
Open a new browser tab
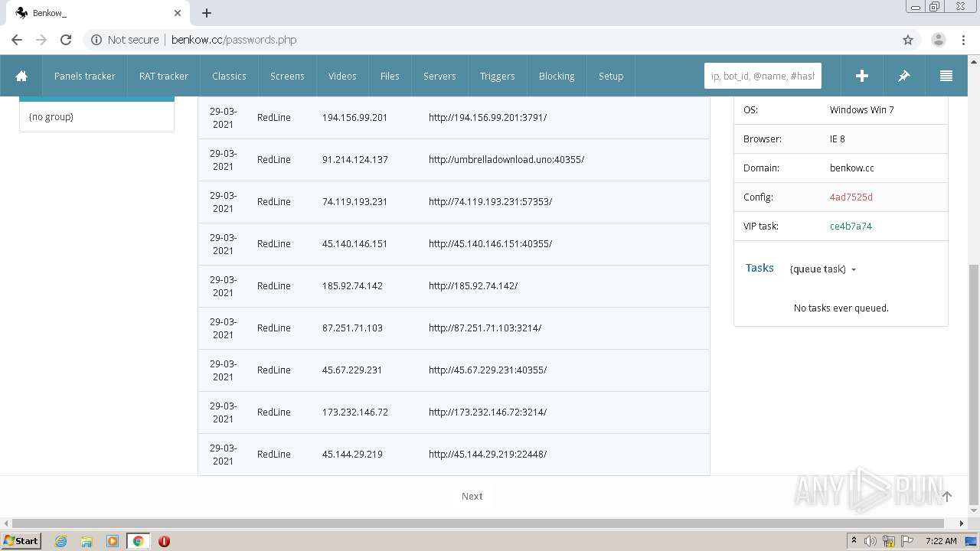click(x=207, y=13)
